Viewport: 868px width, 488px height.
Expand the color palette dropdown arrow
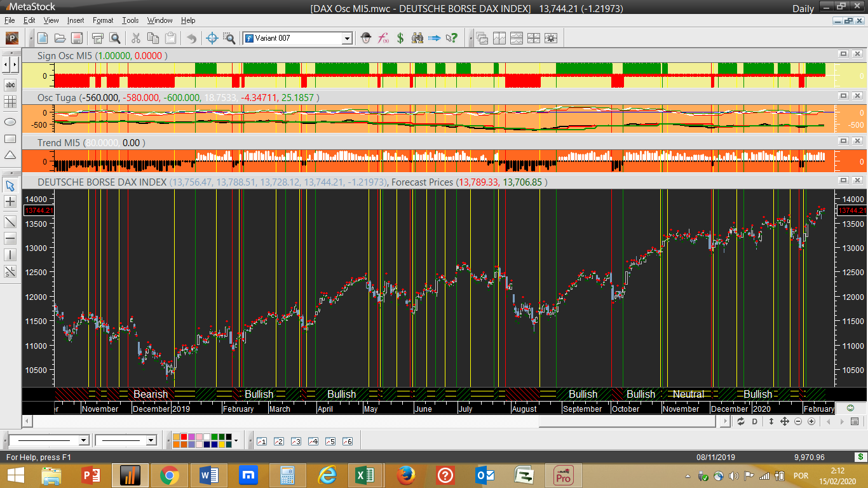236,440
